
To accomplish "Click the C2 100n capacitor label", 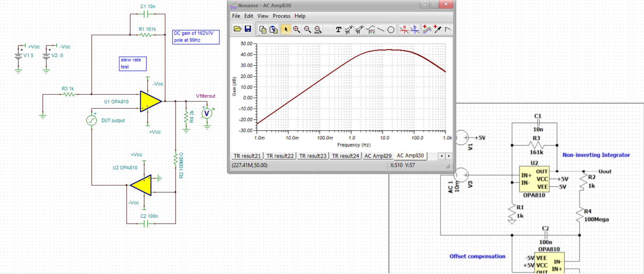I will coord(149,216).
